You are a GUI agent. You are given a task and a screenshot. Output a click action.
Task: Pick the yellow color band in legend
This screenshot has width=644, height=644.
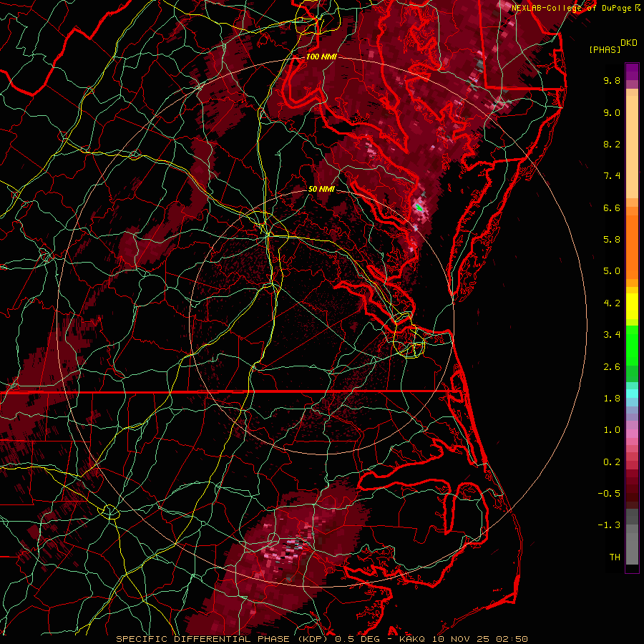(632, 306)
